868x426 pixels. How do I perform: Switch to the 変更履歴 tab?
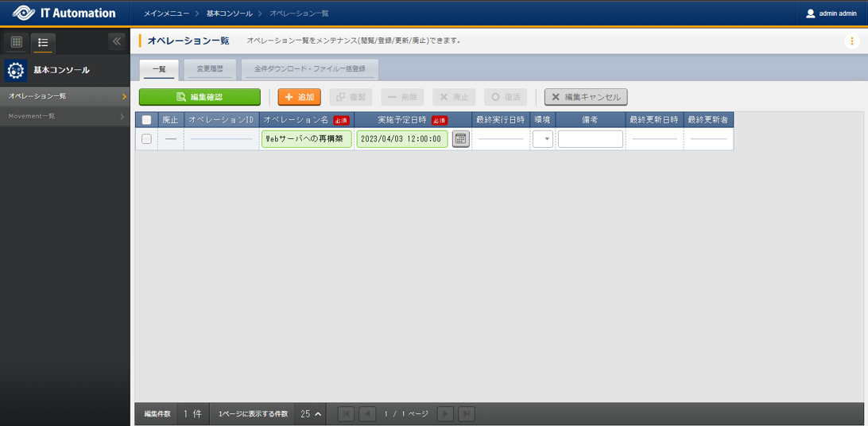coord(210,69)
